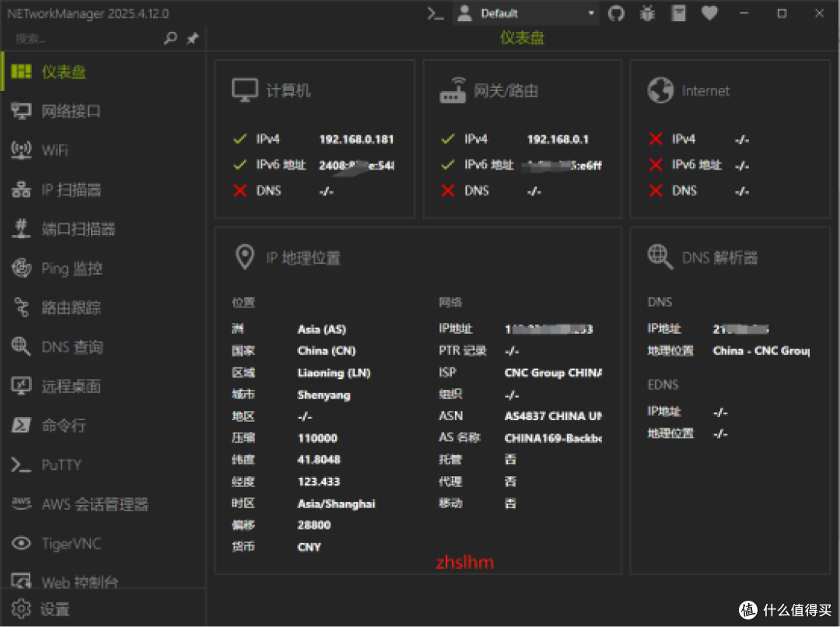Focus the 搜索 search field
Viewport: 840px width, 628px height.
tap(86, 39)
